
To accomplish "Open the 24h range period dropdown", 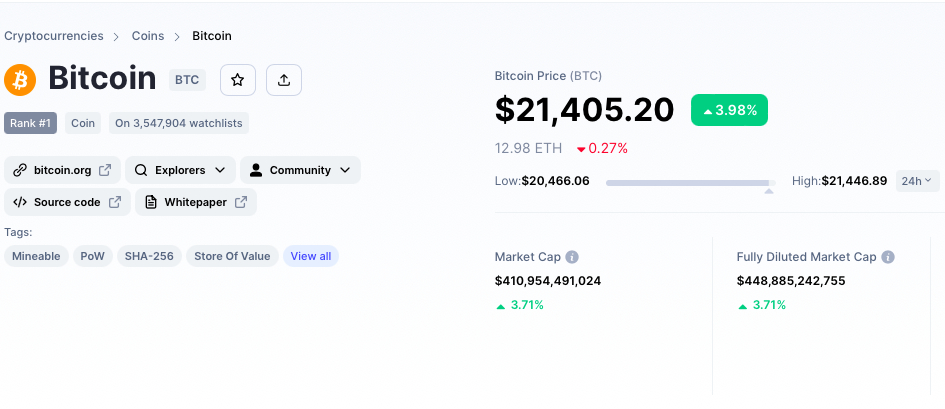I will 917,181.
